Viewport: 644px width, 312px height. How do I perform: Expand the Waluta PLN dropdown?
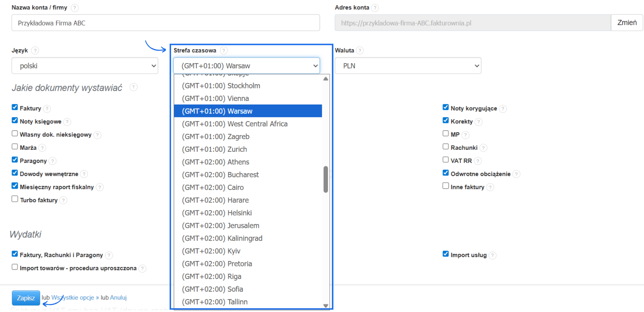pos(408,66)
